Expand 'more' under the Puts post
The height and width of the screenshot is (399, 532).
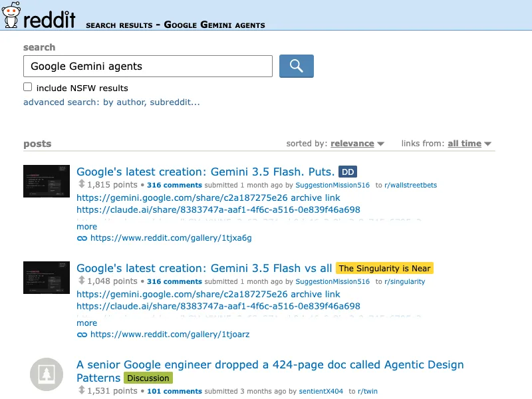[x=87, y=227]
